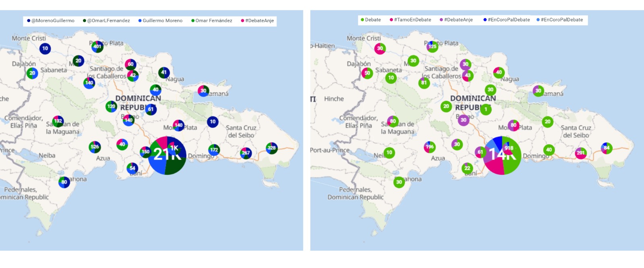This screenshot has width=644, height=268.
Task: Hide the @OmarLFernandez legend series
Action: point(106,21)
